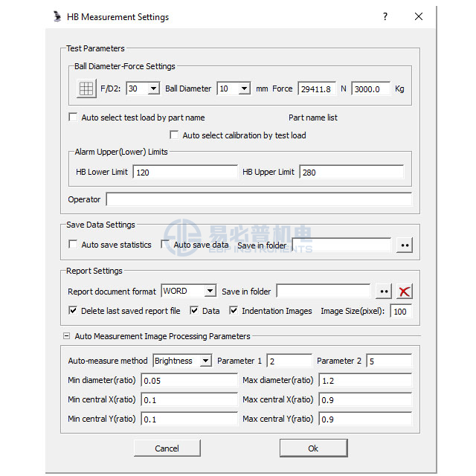Click the Max central X(ratio) field
Screen dimensions: 476x476
[365, 400]
